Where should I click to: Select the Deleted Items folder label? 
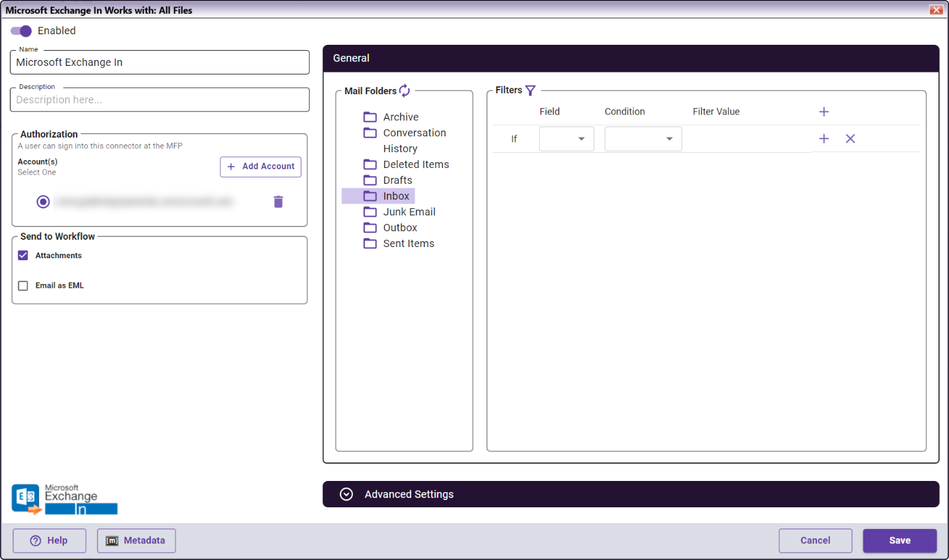click(416, 164)
